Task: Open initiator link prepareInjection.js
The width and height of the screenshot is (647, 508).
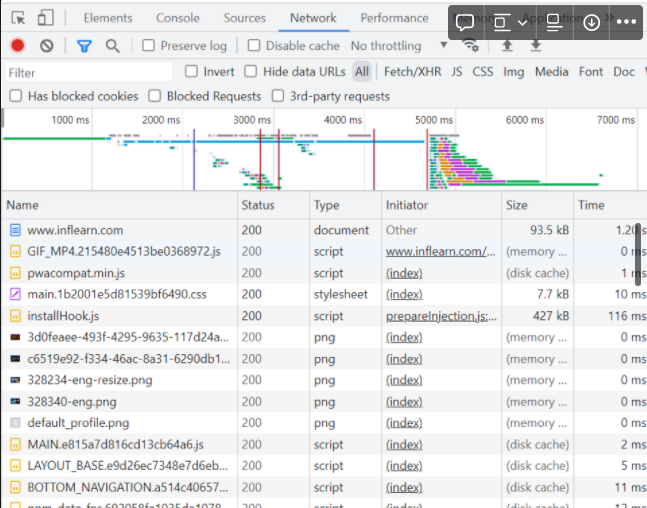Action: pos(441,316)
